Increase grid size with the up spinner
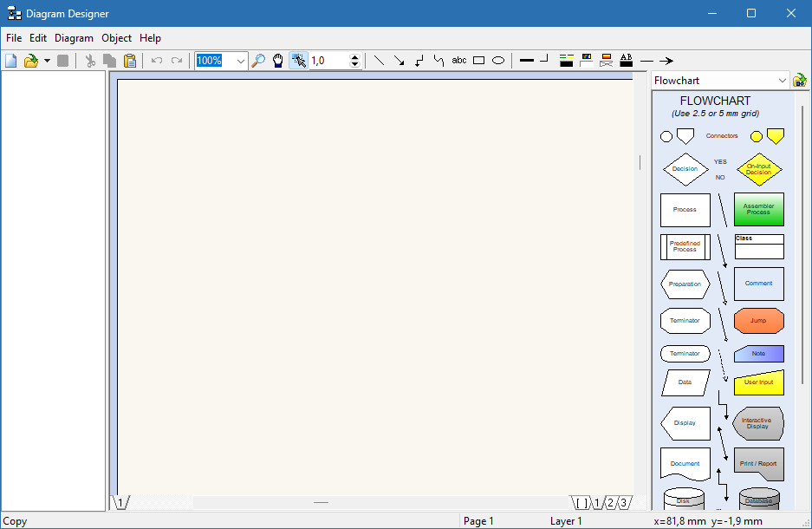 coord(354,57)
